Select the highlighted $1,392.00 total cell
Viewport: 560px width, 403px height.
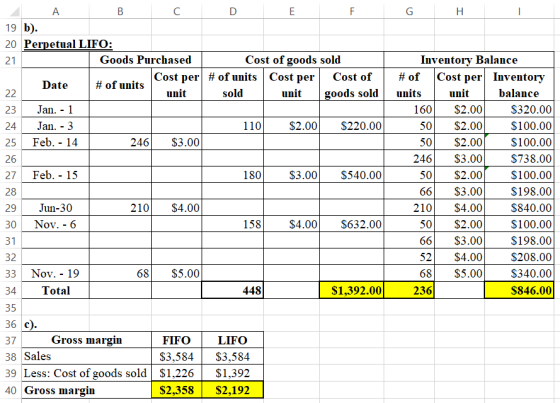(x=352, y=290)
